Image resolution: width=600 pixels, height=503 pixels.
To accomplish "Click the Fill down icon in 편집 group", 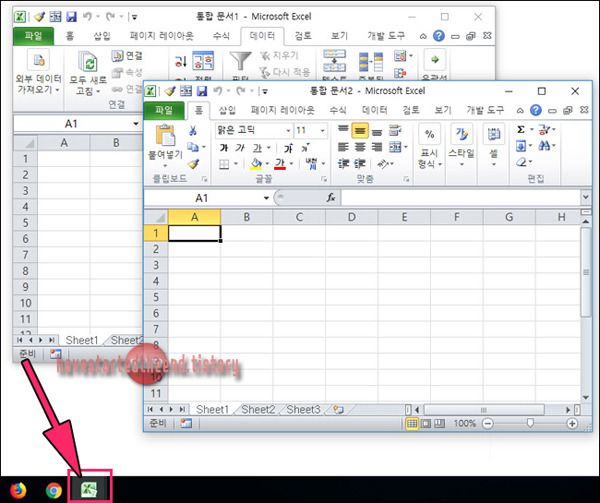I will 521,146.
